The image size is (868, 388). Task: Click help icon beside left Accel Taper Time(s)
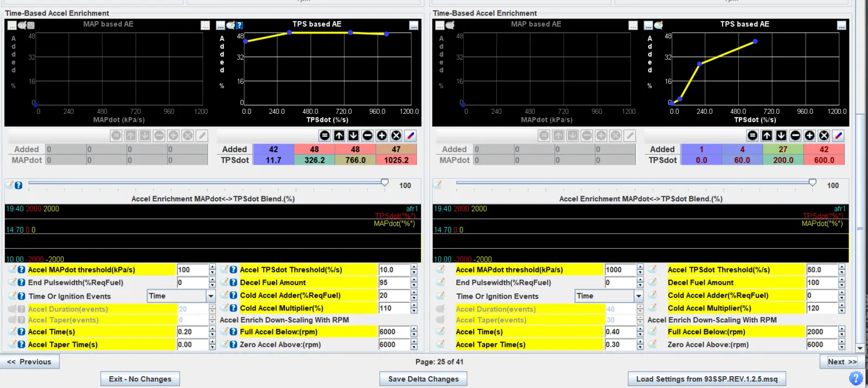pyautogui.click(x=21, y=344)
